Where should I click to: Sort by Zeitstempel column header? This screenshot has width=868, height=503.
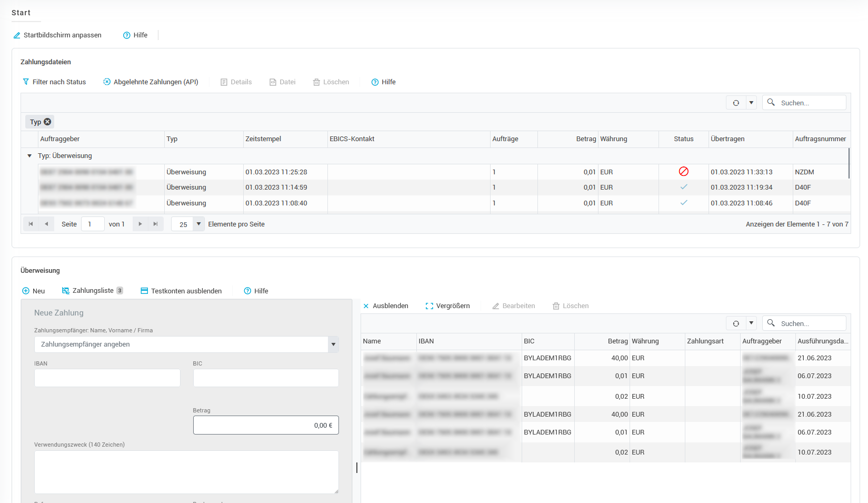[263, 139]
